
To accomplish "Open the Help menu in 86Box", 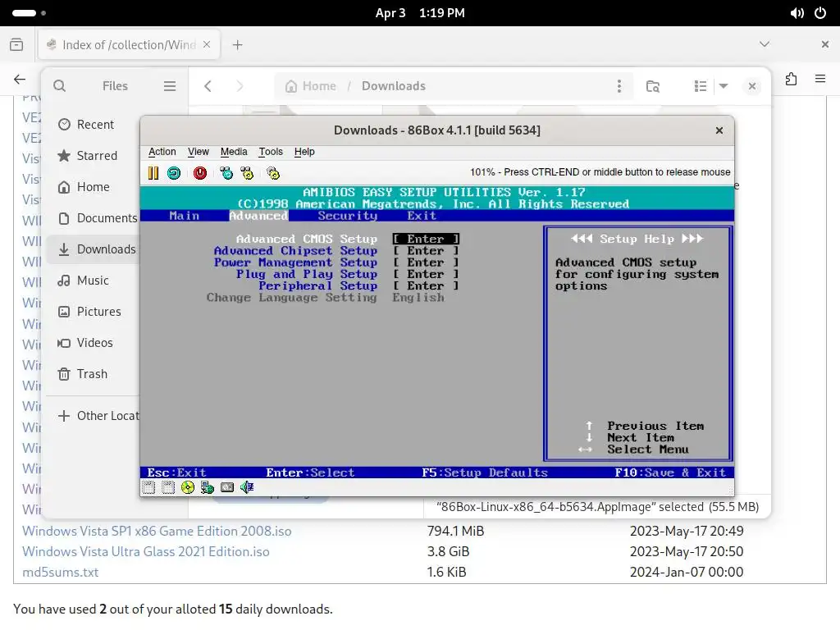I will (x=304, y=152).
